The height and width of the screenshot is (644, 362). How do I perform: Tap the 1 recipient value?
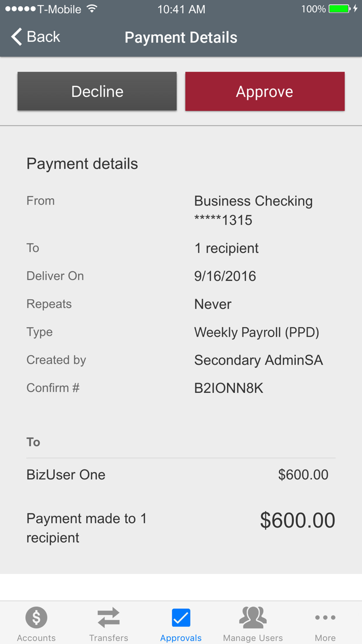tap(227, 248)
